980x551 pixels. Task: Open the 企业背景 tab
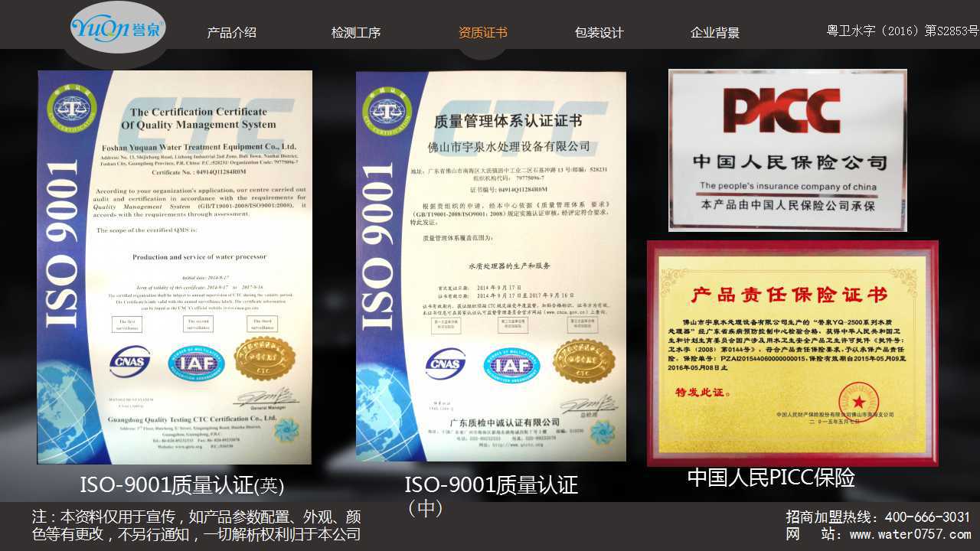coord(715,32)
